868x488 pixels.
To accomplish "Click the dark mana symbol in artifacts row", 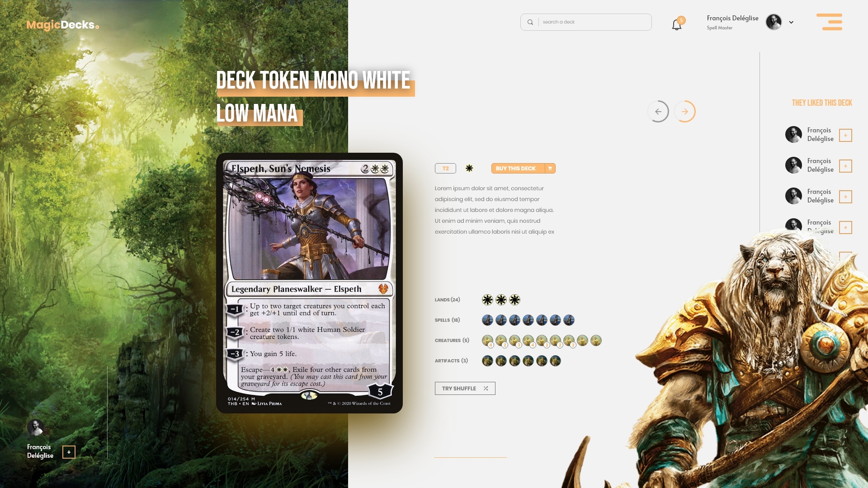I will [x=555, y=361].
